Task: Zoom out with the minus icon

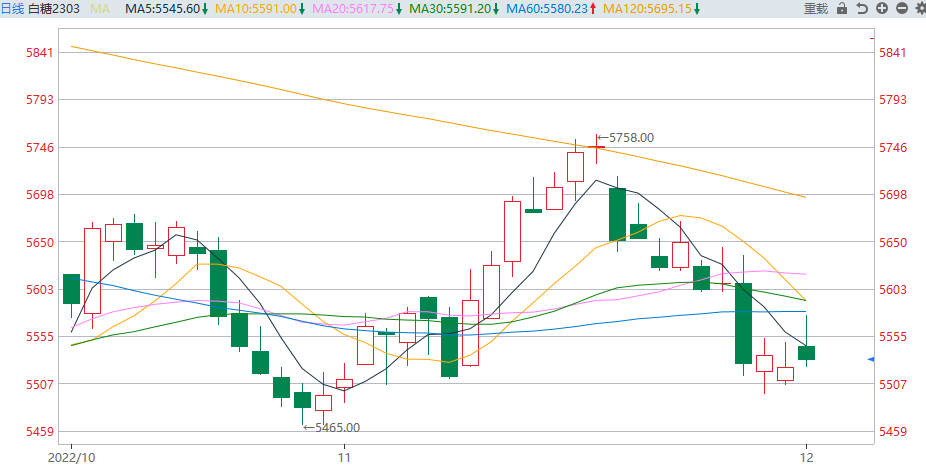Action: tap(900, 8)
